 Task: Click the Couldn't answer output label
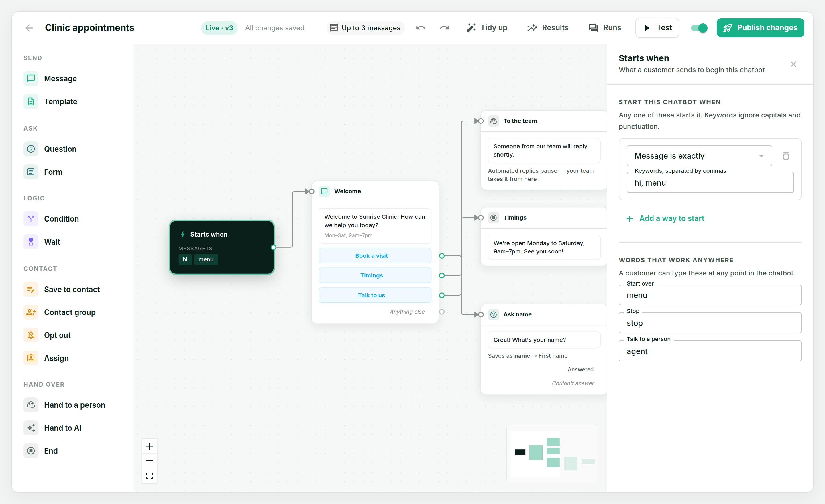573,383
